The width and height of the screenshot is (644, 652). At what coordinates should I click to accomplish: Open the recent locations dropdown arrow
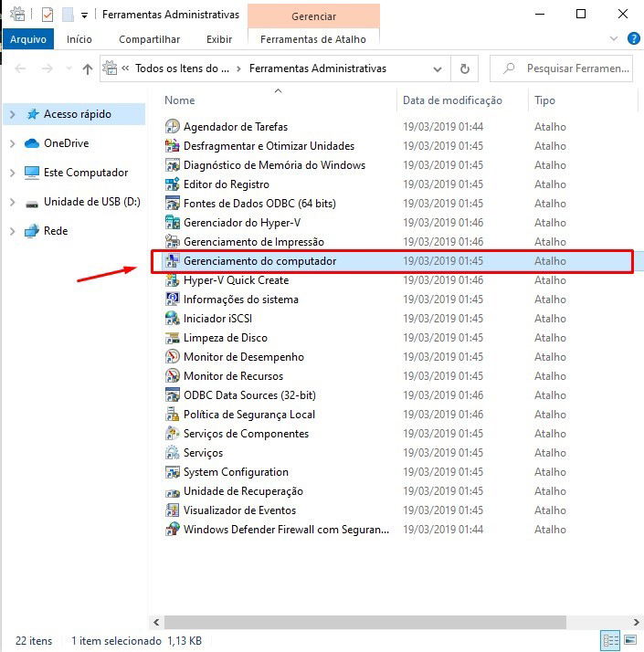pos(69,68)
